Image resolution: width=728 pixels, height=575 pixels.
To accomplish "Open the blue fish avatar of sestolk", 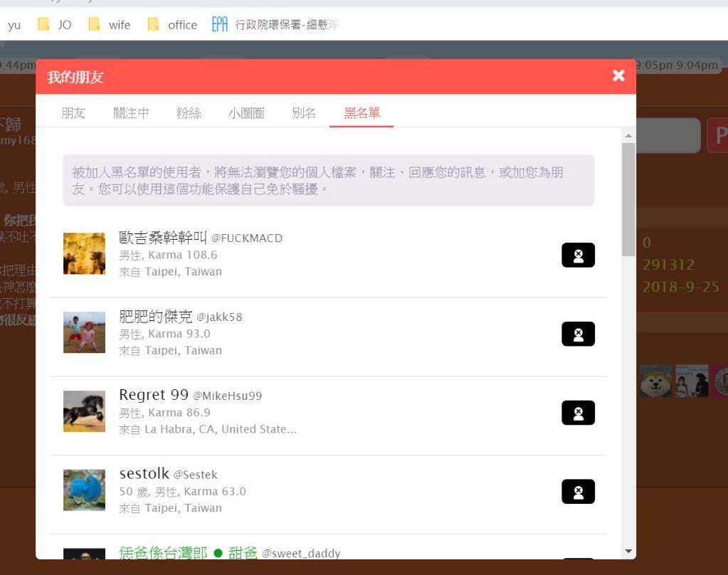I will (x=84, y=490).
